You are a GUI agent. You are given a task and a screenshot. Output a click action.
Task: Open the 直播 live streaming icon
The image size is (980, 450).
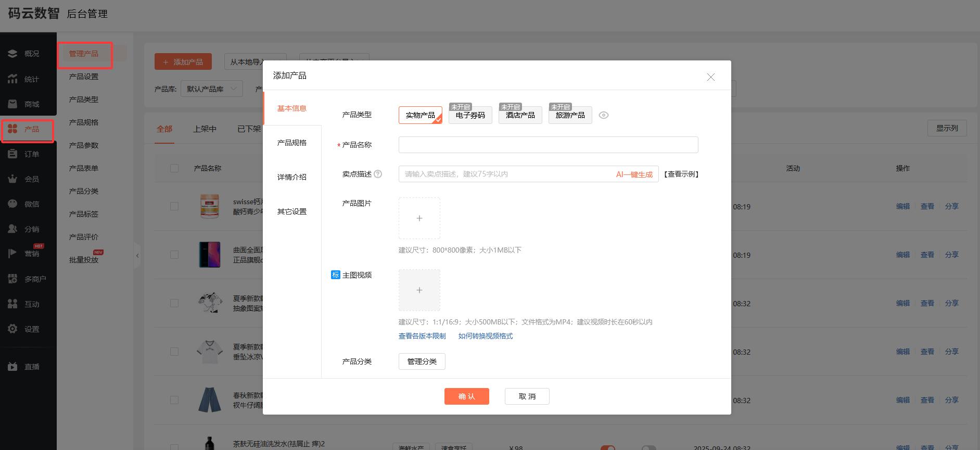[x=12, y=366]
